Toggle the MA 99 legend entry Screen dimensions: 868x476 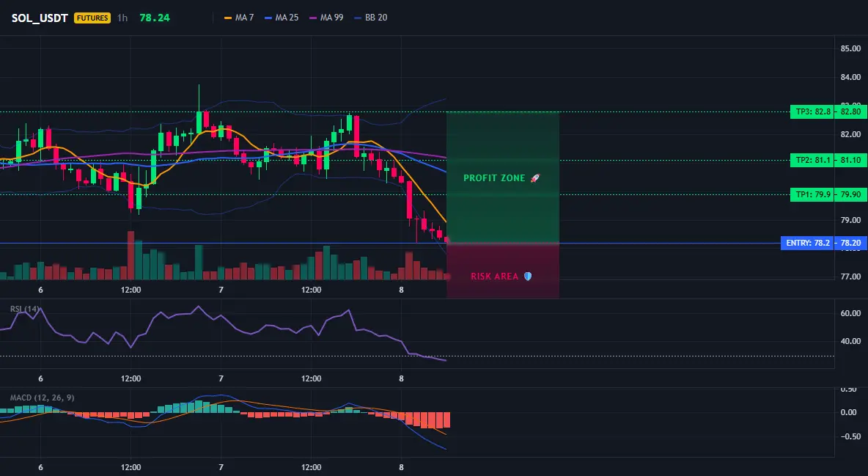(326, 18)
